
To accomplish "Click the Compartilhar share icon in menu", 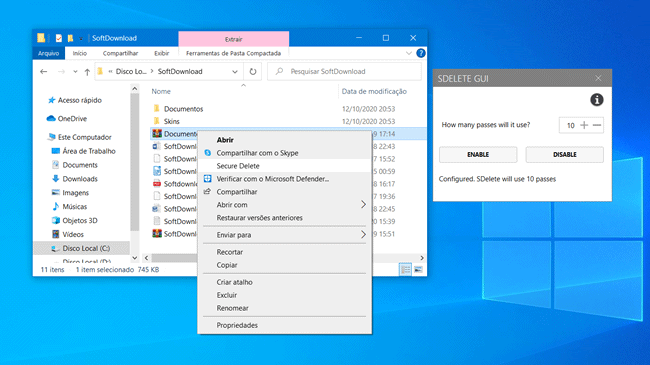I will pos(208,192).
